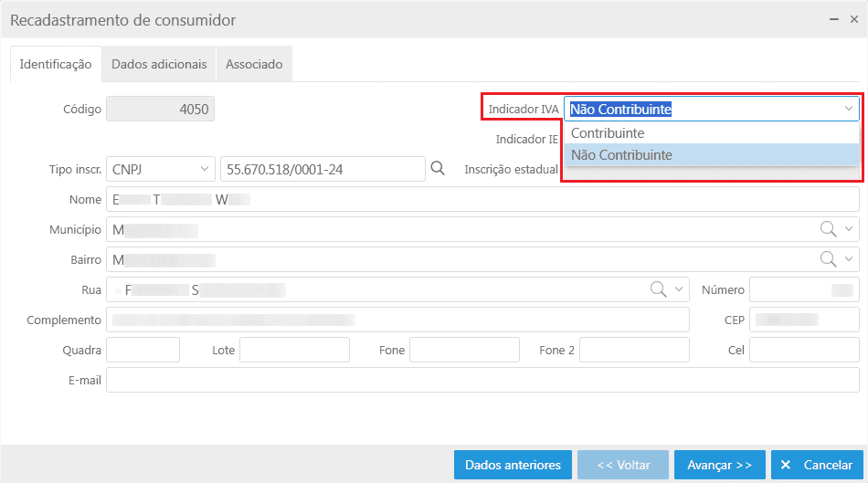Minimize the Recadastramento de consumidor window
This screenshot has height=483, width=868.
tap(833, 19)
